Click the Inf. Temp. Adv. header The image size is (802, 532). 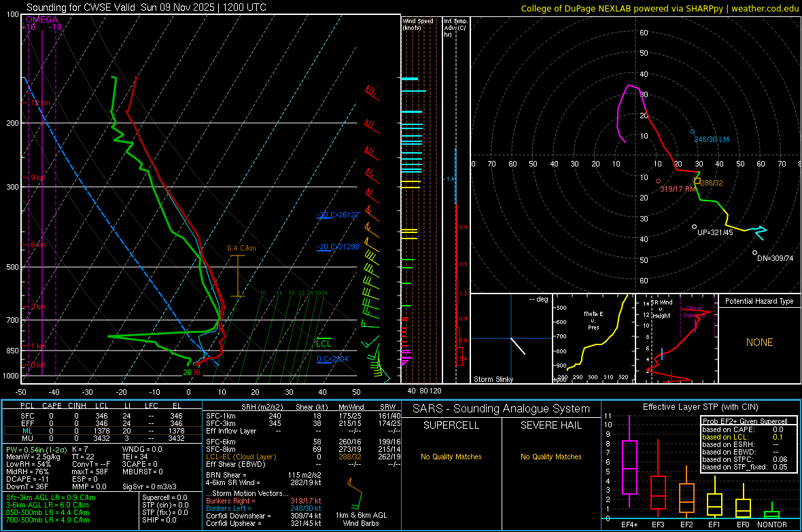point(455,28)
